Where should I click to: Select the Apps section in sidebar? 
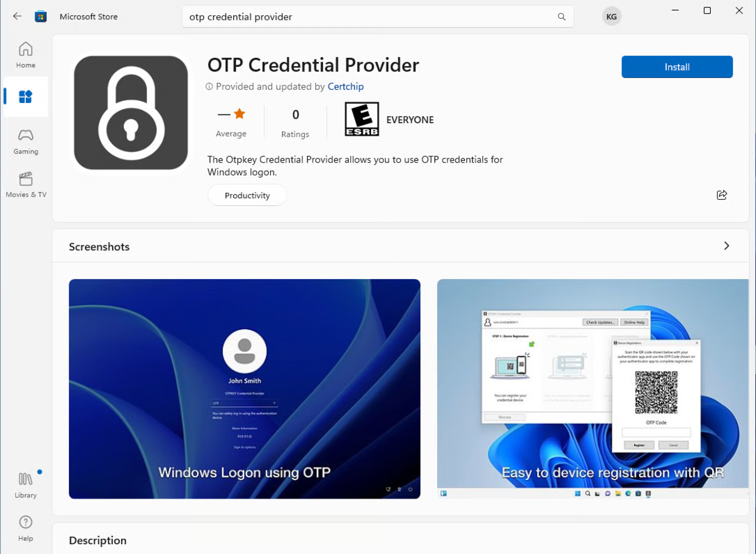click(25, 96)
